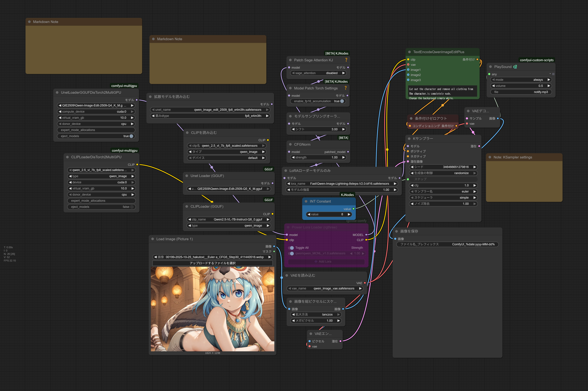Collapse the Kサンプラー node via its title dot
Screen dimensions: 588x391
(409, 138)
